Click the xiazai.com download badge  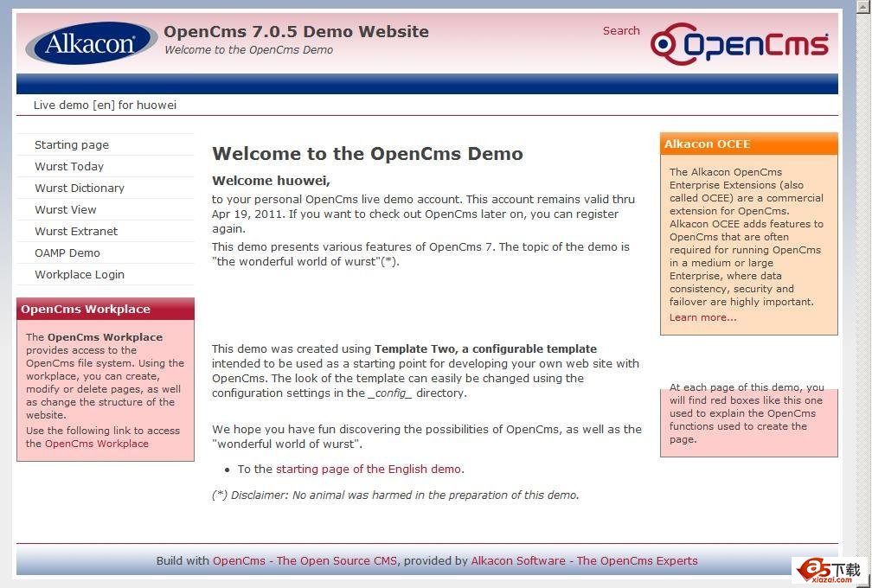(824, 568)
